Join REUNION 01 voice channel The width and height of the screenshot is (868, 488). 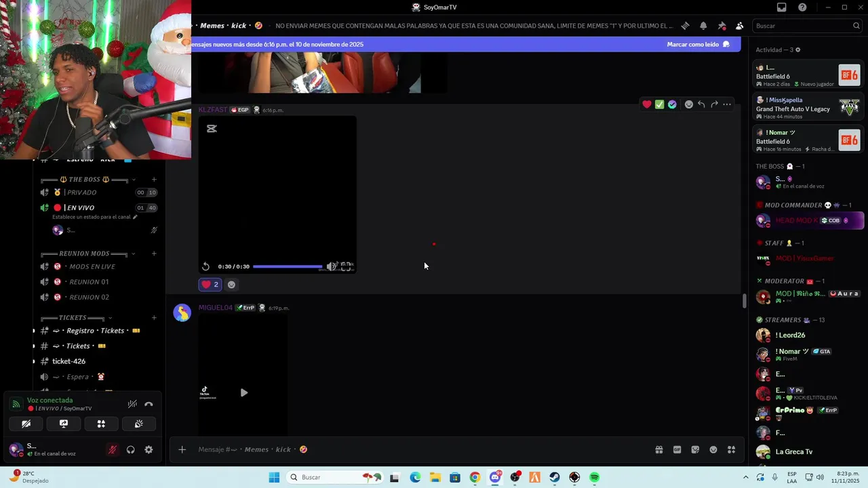(98, 281)
